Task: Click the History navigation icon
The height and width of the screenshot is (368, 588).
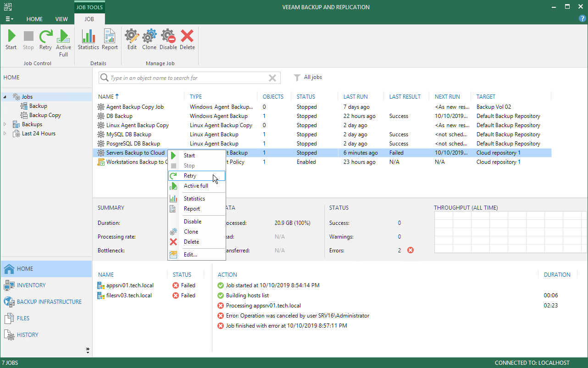Action: [x=9, y=335]
